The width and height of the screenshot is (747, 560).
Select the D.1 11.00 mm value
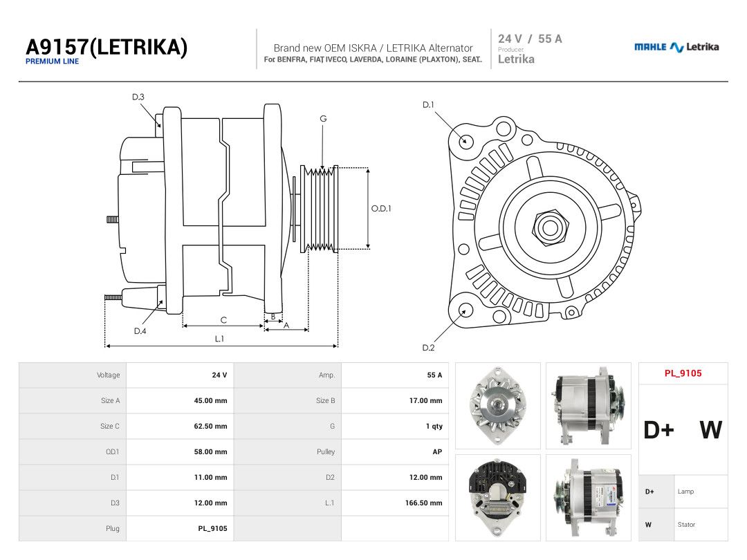click(210, 478)
